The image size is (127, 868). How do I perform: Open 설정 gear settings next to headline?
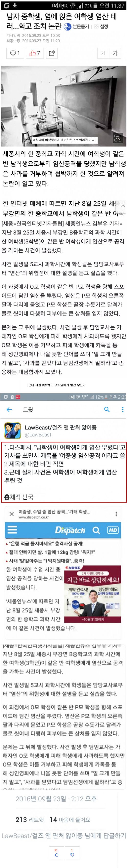point(101,26)
